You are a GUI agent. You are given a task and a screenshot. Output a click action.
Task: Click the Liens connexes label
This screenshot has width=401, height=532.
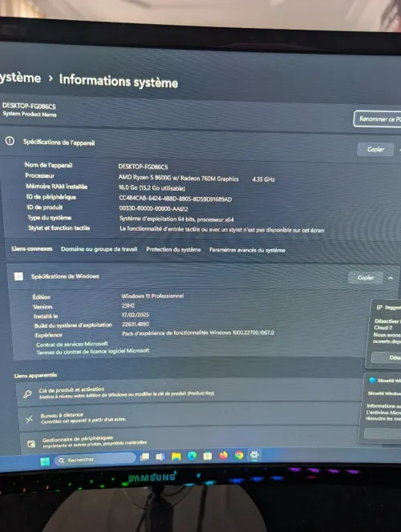32,248
